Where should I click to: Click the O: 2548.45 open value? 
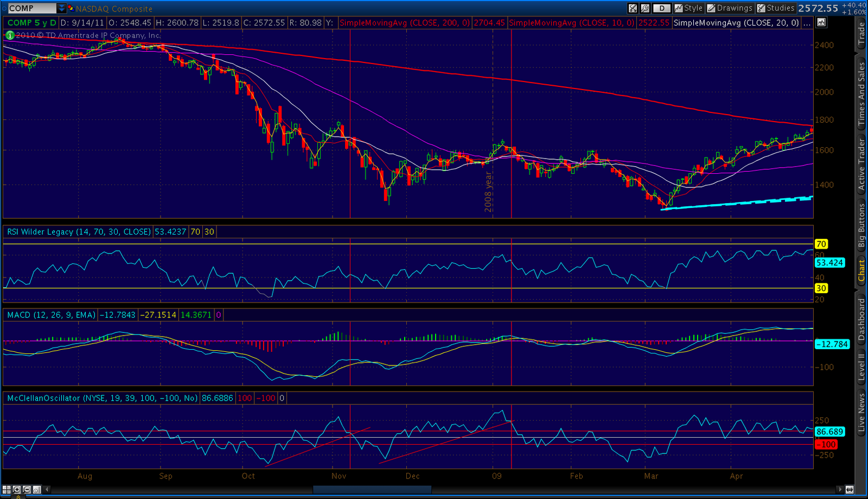pyautogui.click(x=130, y=23)
